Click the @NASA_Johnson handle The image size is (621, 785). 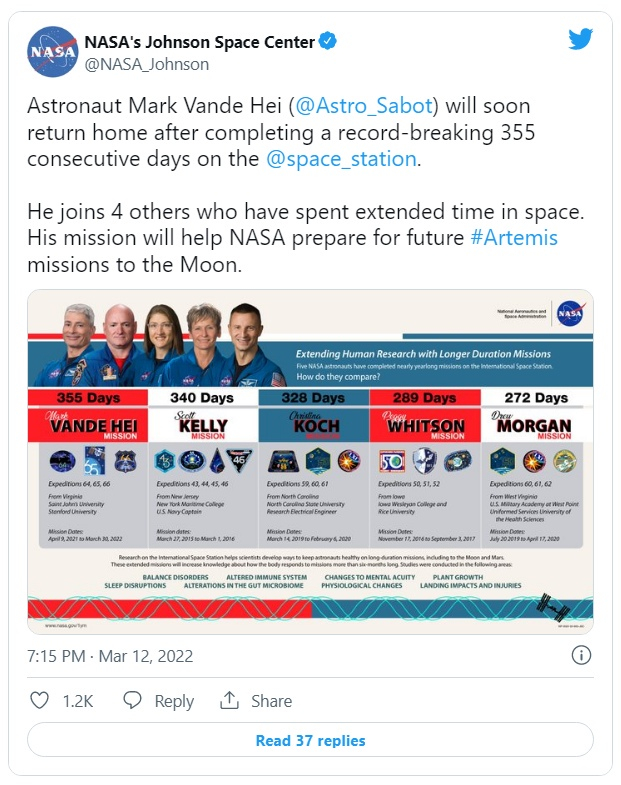[x=147, y=64]
